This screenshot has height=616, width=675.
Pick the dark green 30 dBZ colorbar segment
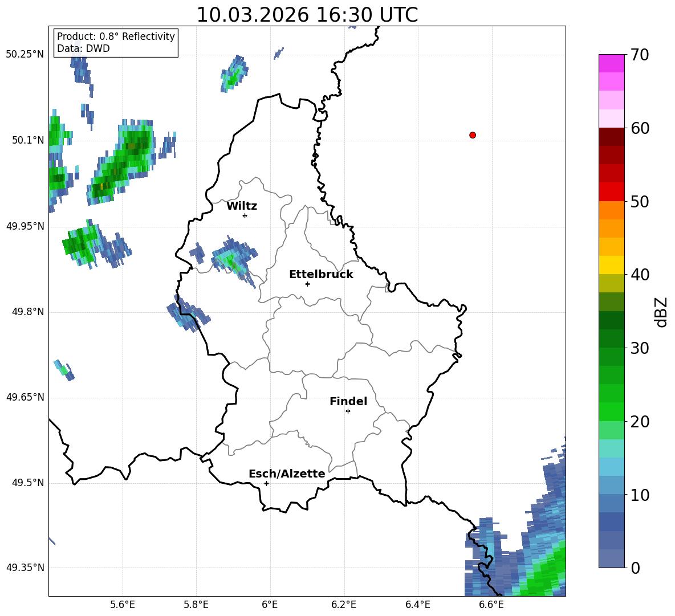(x=611, y=338)
